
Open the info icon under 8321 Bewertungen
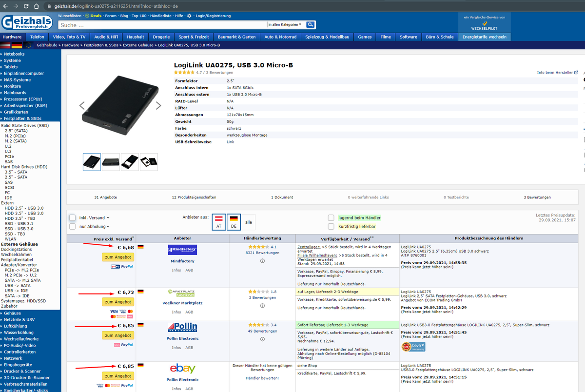[x=262, y=261]
